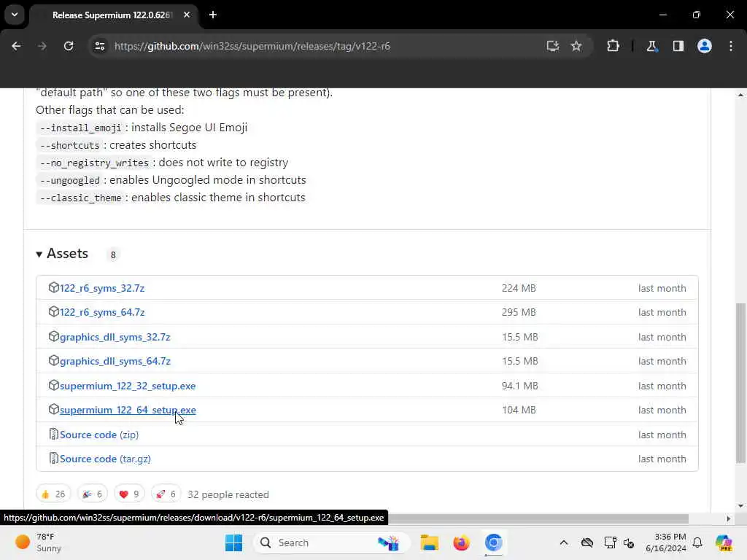The height and width of the screenshot is (560, 747).
Task: Click the '32 people reacted' text
Action: (228, 495)
